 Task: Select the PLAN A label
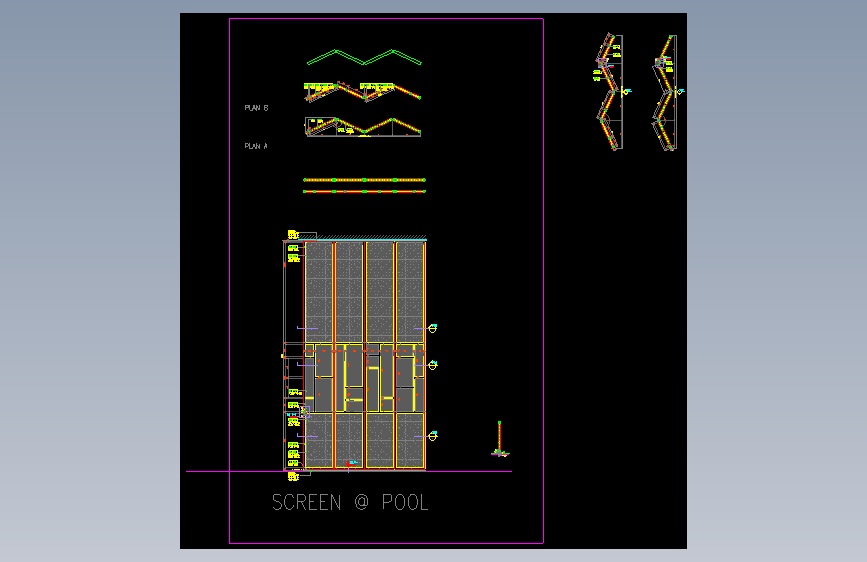[255, 146]
